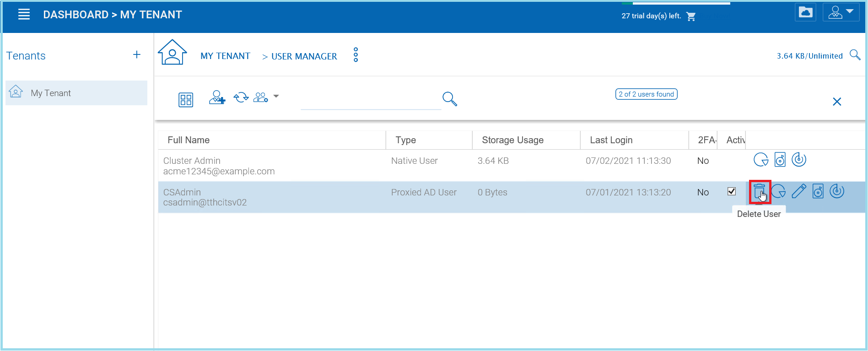Click the circular dial icon for Cluster Admin

click(799, 159)
